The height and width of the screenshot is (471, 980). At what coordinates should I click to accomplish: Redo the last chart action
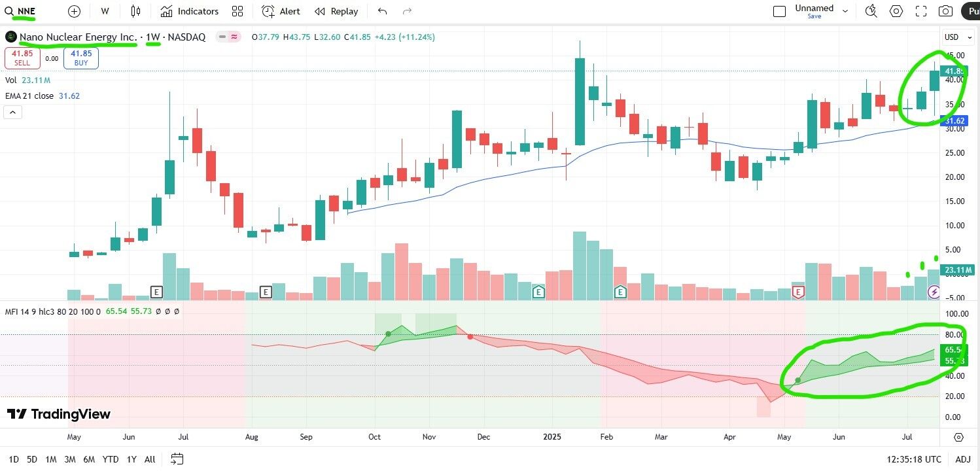tap(408, 11)
